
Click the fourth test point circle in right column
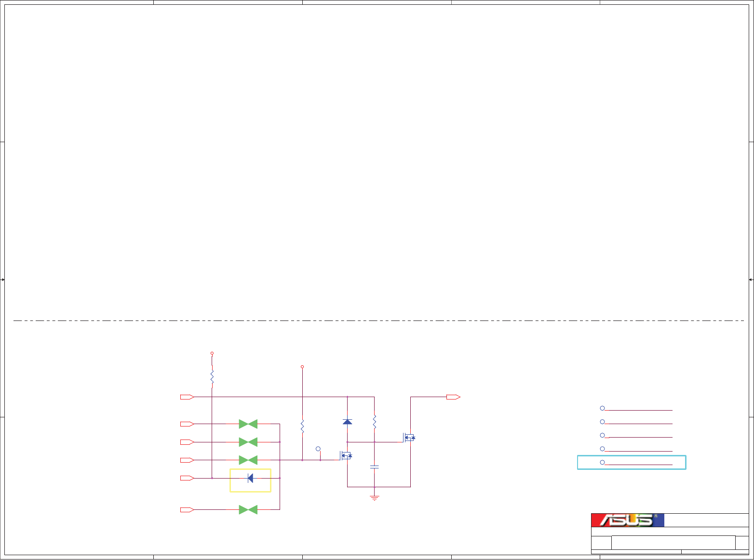(x=603, y=449)
